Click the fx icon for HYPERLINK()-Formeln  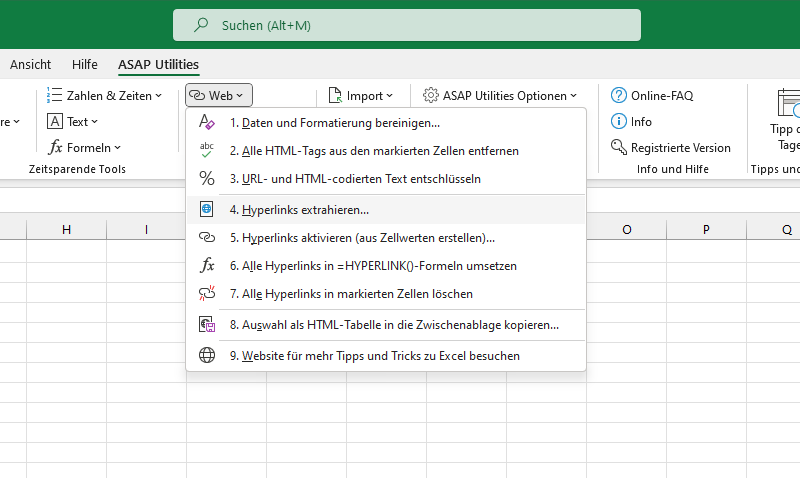pyautogui.click(x=207, y=265)
